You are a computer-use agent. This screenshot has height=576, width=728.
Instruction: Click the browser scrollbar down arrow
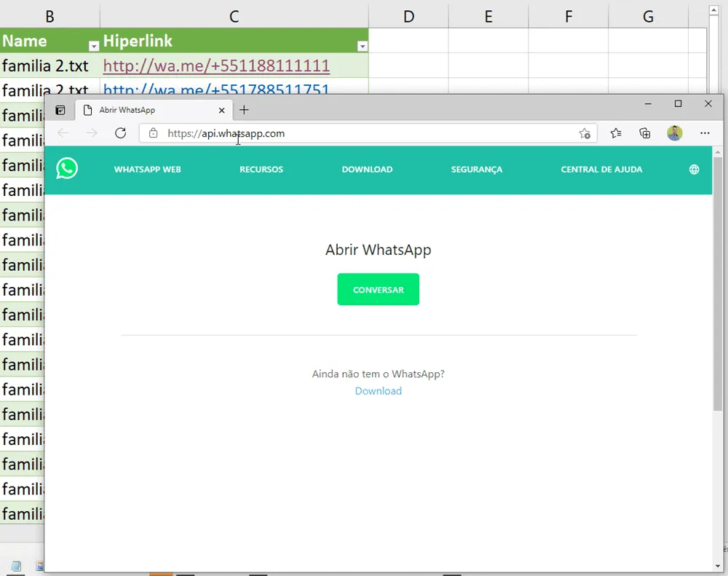point(718,567)
